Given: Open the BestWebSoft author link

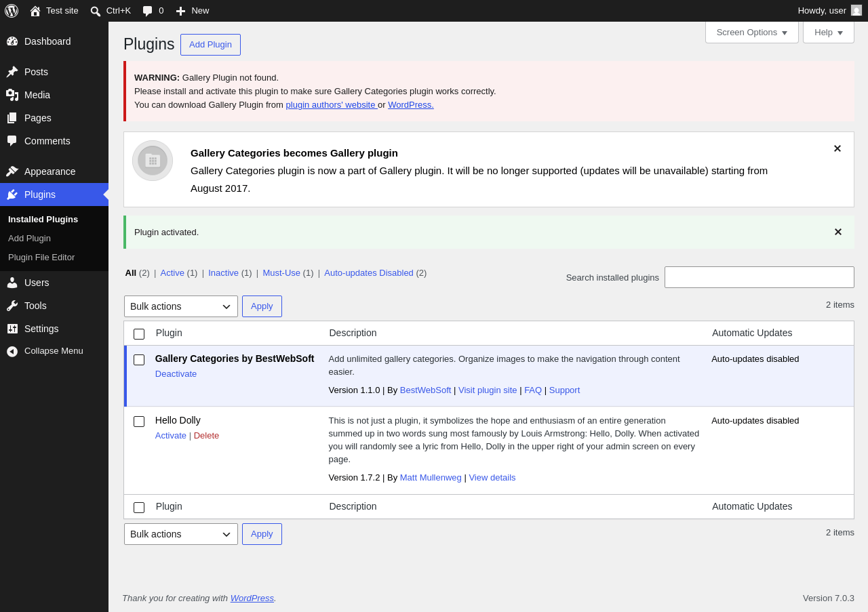Looking at the screenshot, I should coord(426,390).
